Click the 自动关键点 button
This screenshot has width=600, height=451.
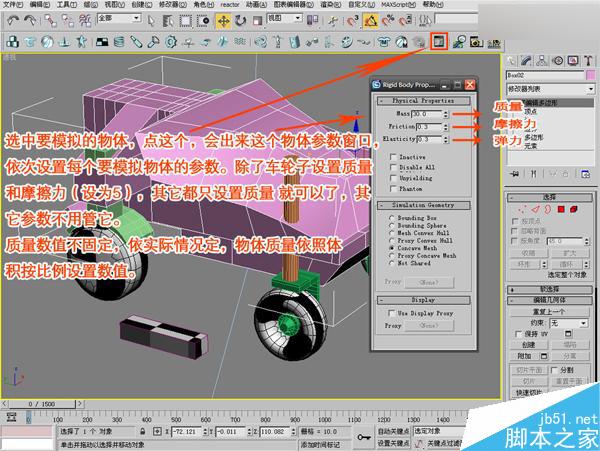(x=394, y=431)
